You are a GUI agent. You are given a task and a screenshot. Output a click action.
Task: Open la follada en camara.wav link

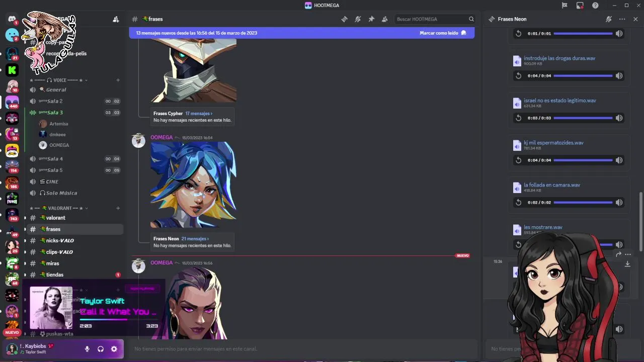point(552,185)
